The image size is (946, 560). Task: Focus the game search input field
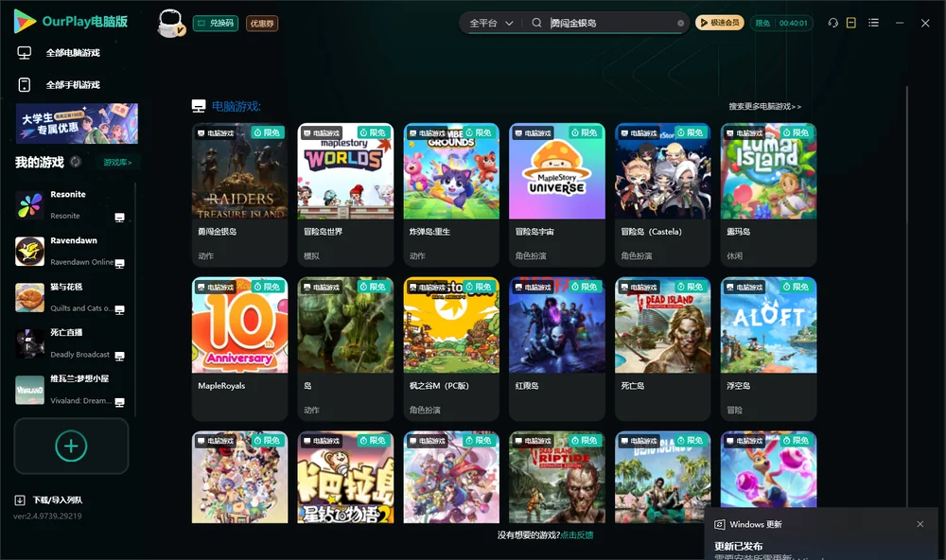(x=609, y=23)
